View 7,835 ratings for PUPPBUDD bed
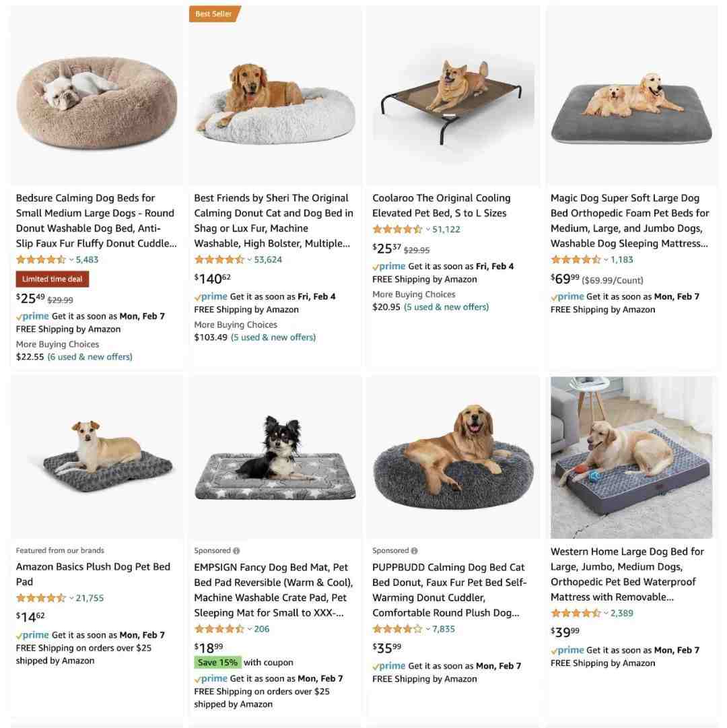The width and height of the screenshot is (727, 728). [x=444, y=629]
